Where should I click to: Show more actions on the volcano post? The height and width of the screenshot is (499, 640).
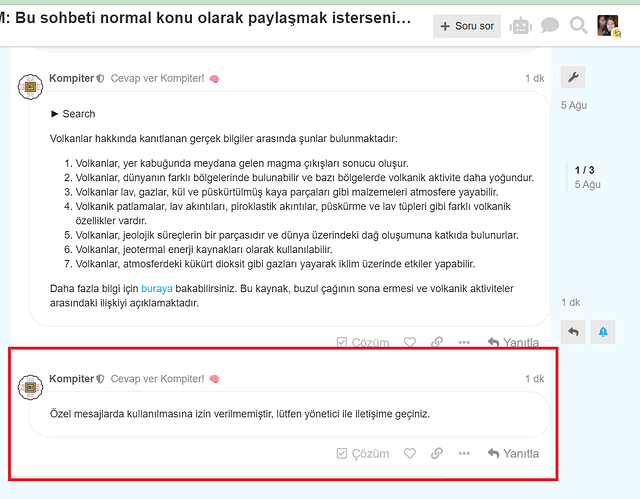click(464, 342)
